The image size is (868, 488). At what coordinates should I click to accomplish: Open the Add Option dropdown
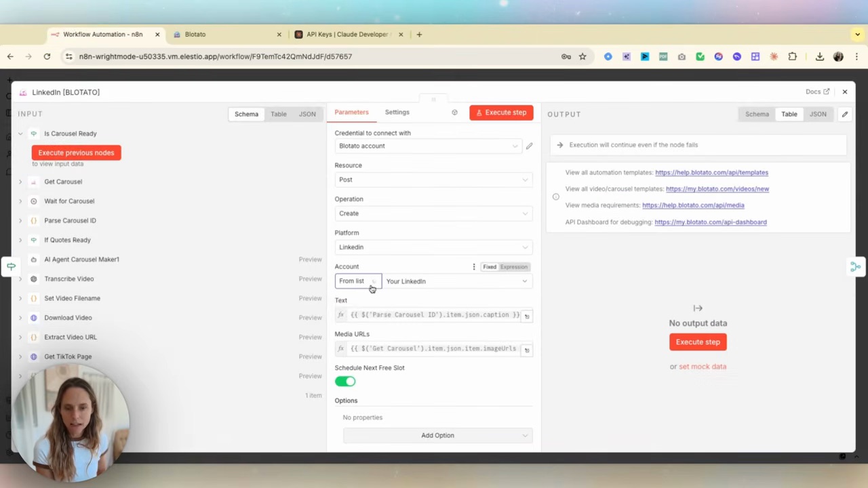tap(437, 436)
